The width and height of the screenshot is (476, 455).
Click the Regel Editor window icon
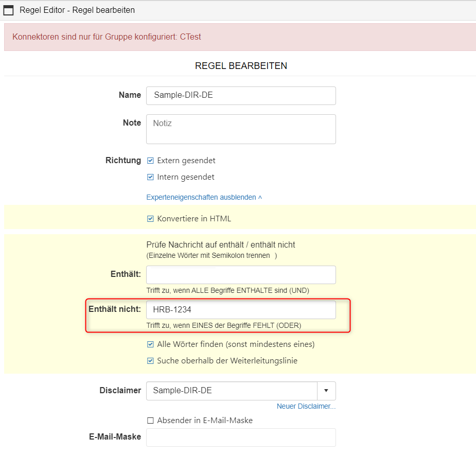(x=9, y=10)
